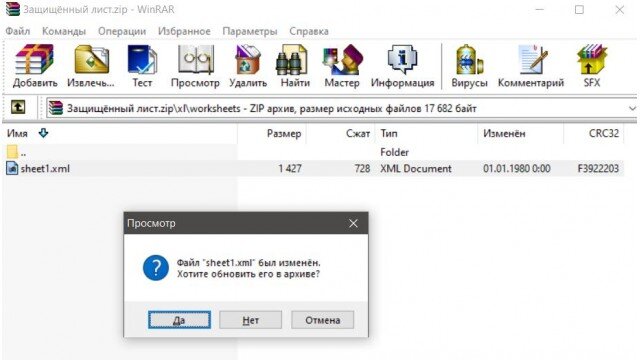Viewport: 640px width, 360px height.
Task: Sort by the Имя column header
Action: pos(17,133)
